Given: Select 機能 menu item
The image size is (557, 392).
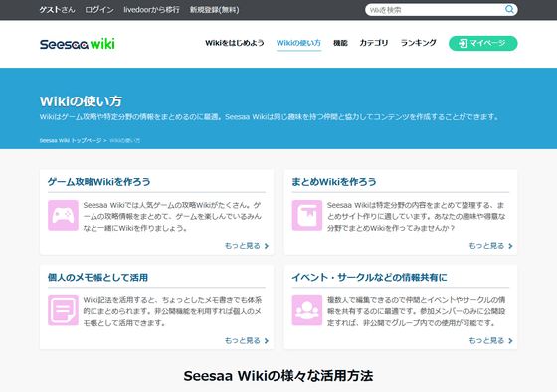Looking at the screenshot, I should (x=340, y=43).
